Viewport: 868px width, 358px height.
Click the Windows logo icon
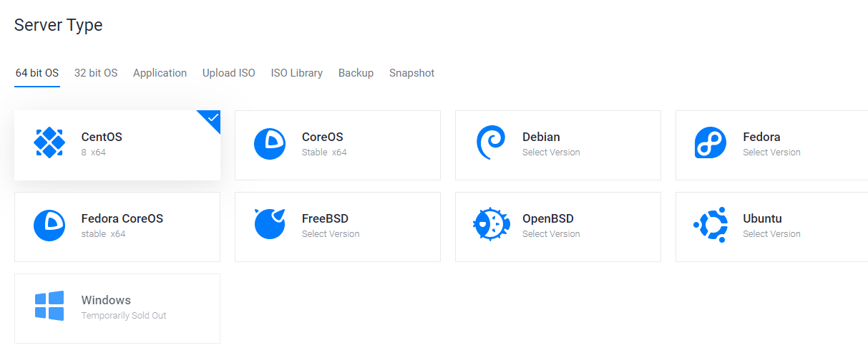[x=49, y=306]
